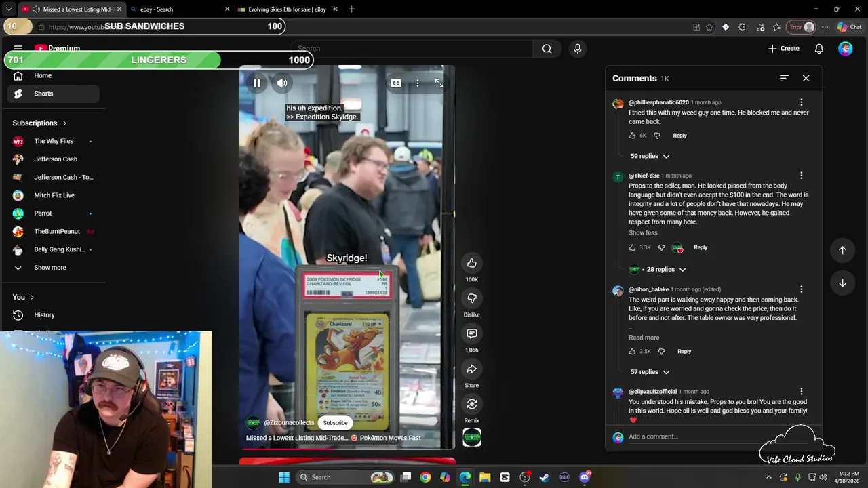Open the Windows Start menu
The width and height of the screenshot is (868, 488).
tap(284, 477)
